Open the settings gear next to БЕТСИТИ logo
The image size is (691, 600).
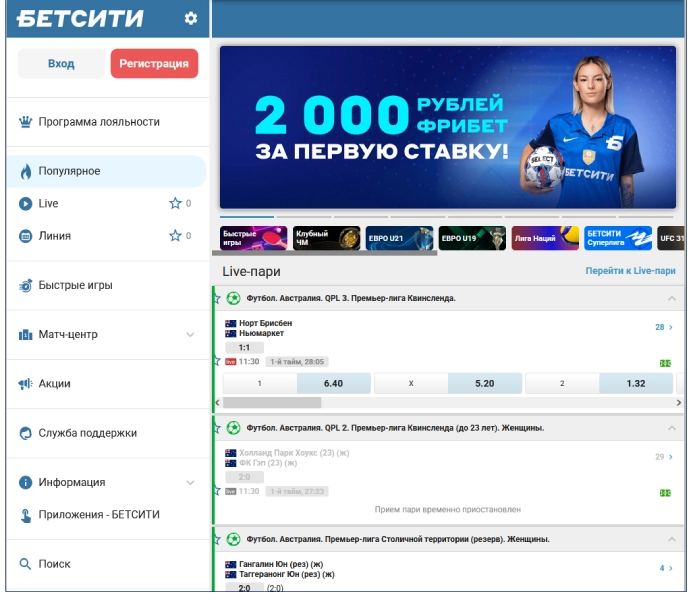[x=190, y=18]
